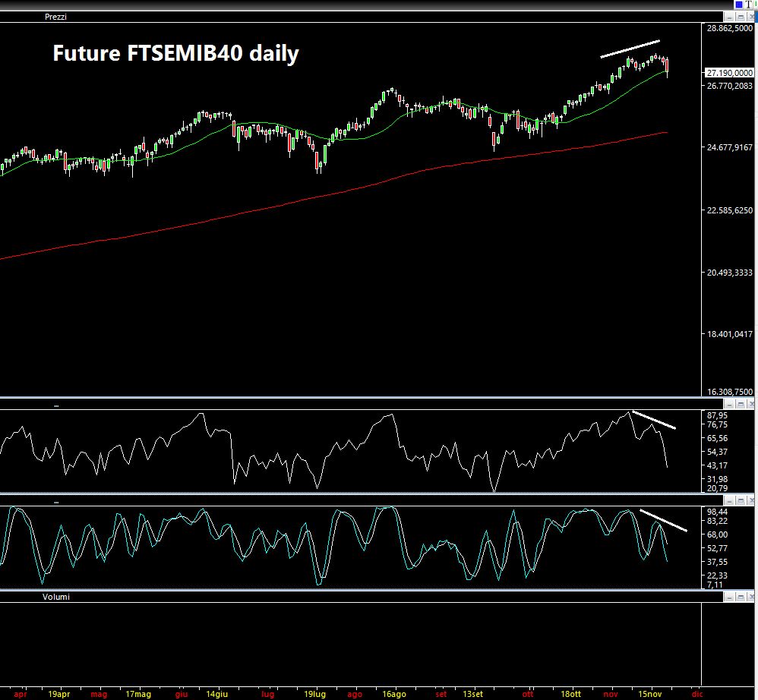Maximize the two-line stochastic oscillator panel
The image size is (758, 700).
741,500
